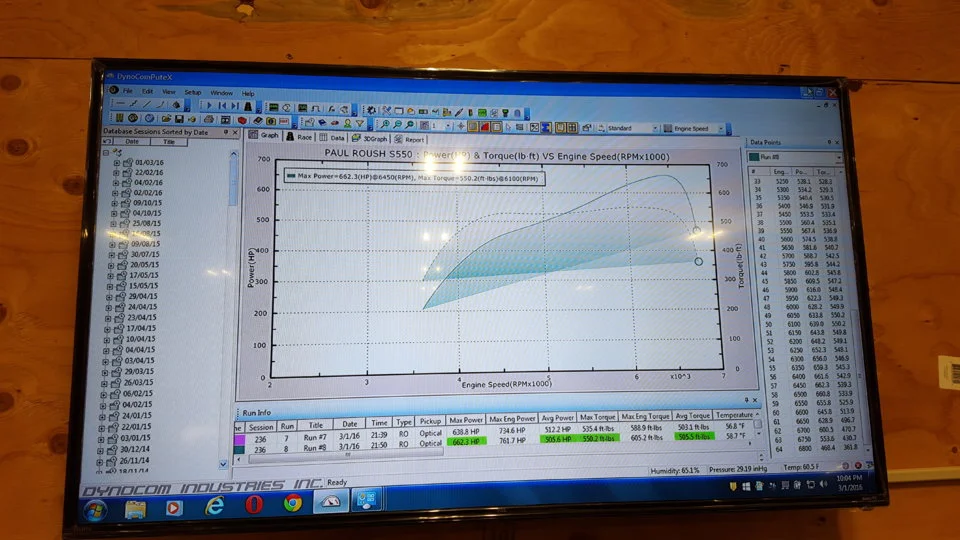
Task: Select the skip-to-start playback icon
Action: click(222, 105)
